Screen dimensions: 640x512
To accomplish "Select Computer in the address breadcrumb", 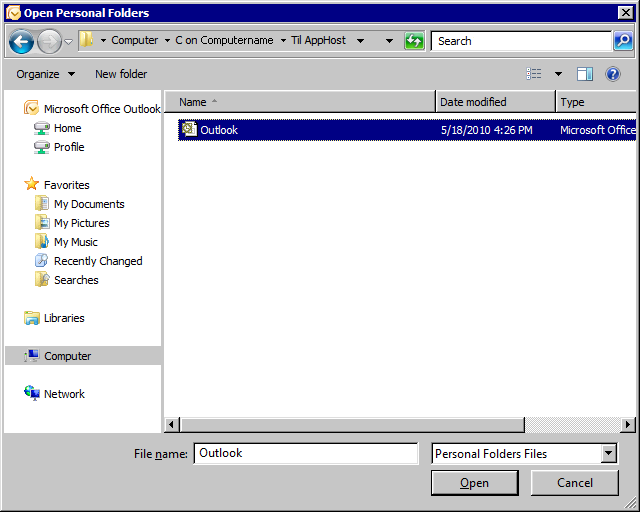I will (134, 40).
